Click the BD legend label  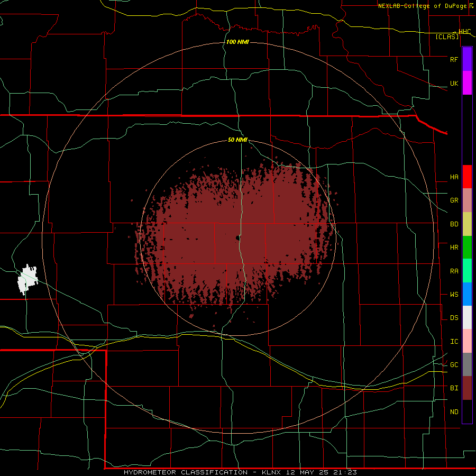point(454,224)
